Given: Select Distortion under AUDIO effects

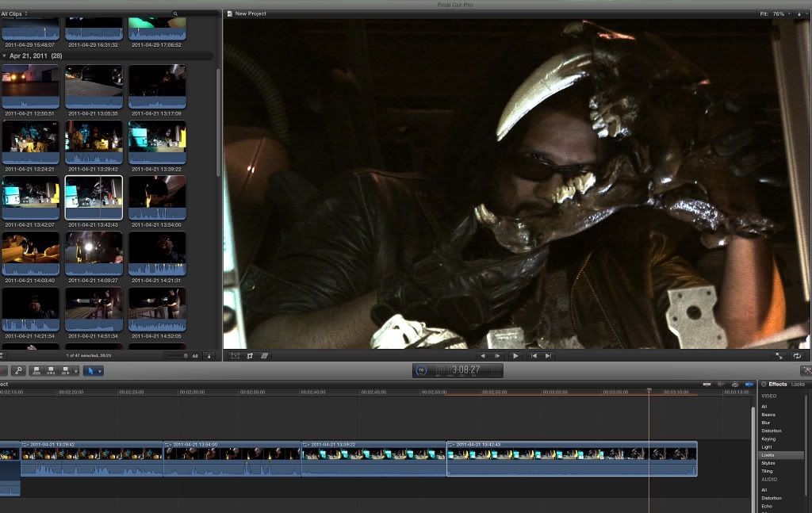Looking at the screenshot, I should 772,498.
